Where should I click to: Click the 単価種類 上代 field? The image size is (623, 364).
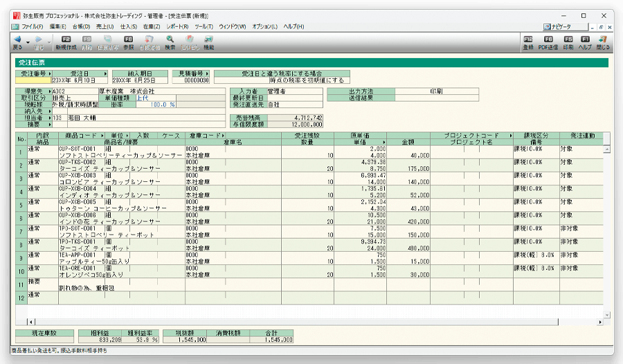[x=156, y=98]
